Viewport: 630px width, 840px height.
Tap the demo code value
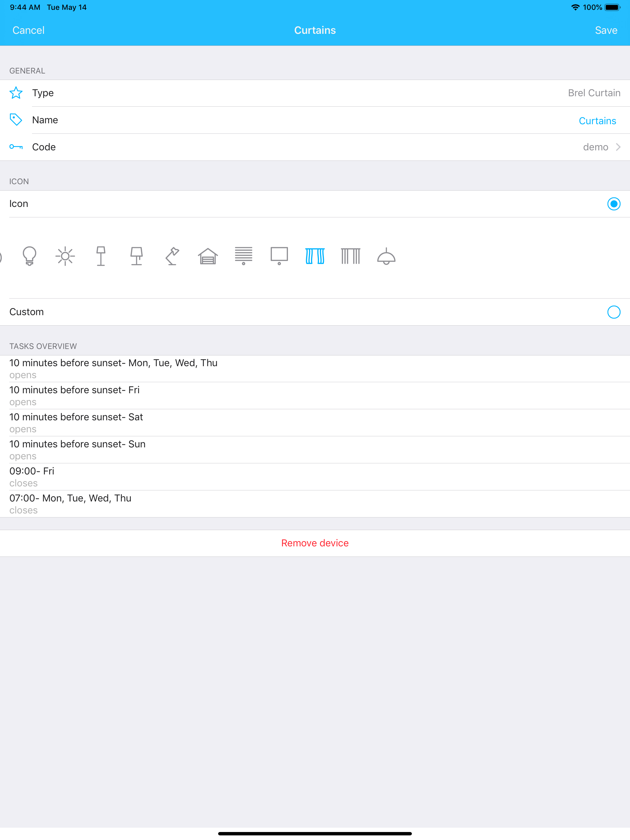(x=596, y=147)
